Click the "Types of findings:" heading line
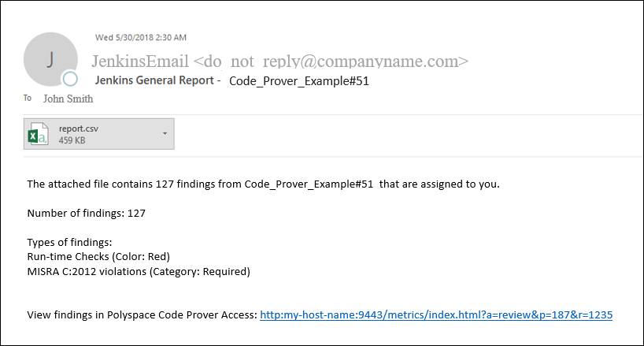The width and height of the screenshot is (644, 346). (x=69, y=242)
